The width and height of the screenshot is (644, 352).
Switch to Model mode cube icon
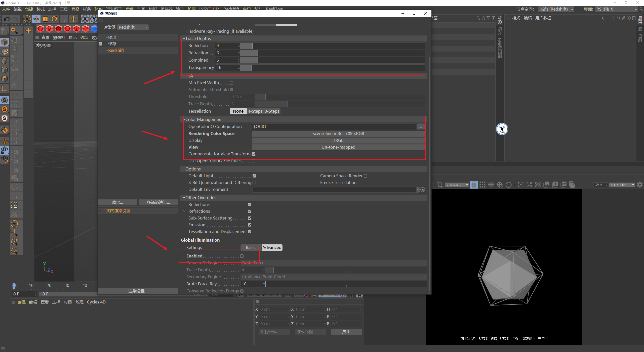[x=5, y=42]
